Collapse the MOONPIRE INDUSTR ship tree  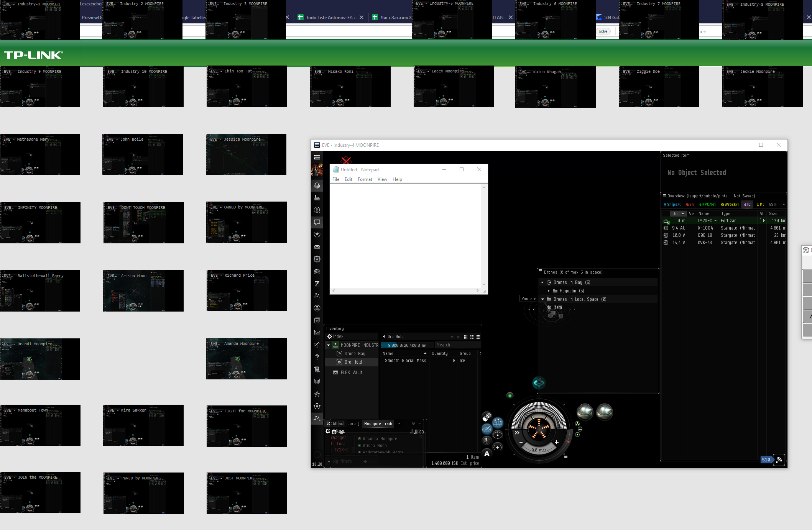point(328,345)
